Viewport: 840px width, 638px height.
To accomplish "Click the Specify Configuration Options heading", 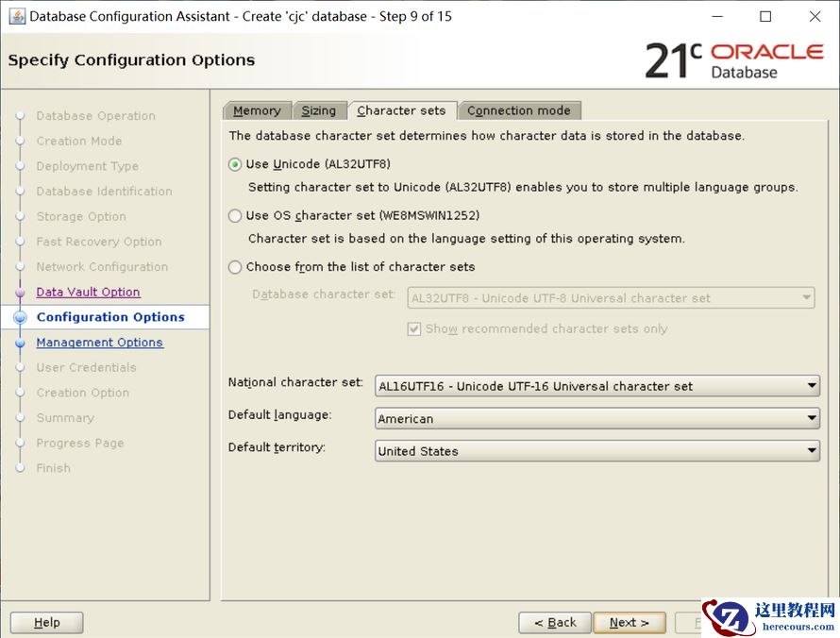I will coord(131,60).
